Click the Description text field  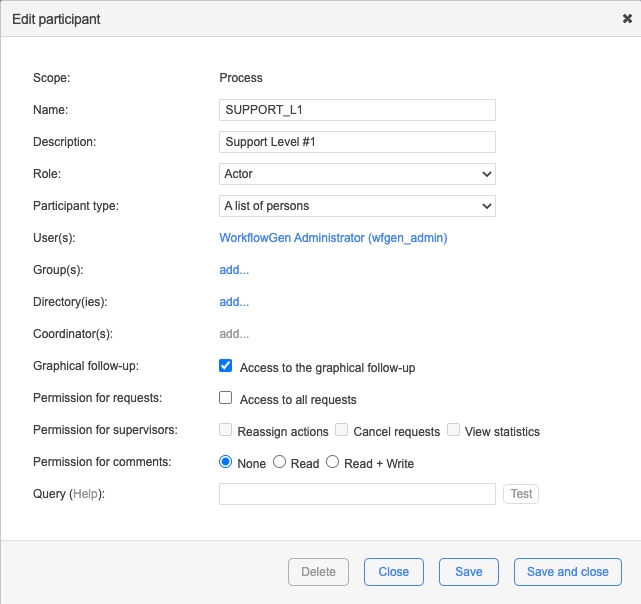[x=357, y=142]
